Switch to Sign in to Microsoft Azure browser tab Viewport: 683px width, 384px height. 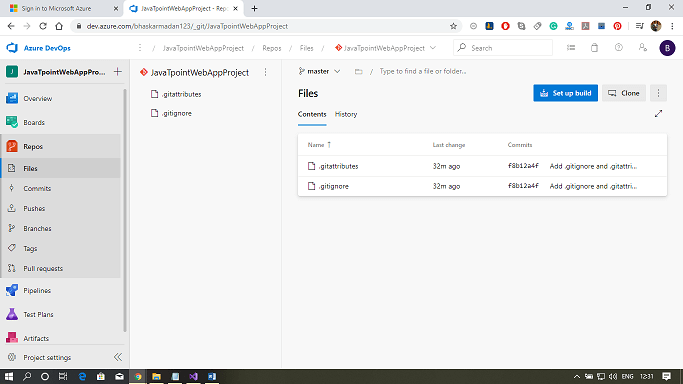(64, 9)
